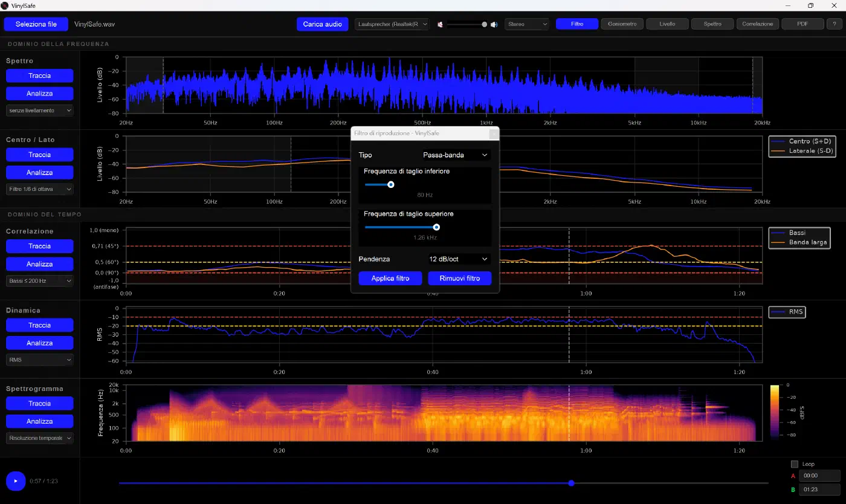Image resolution: width=846 pixels, height=504 pixels.
Task: Click the 80 Hz lower cutoff value
Action: tap(425, 195)
